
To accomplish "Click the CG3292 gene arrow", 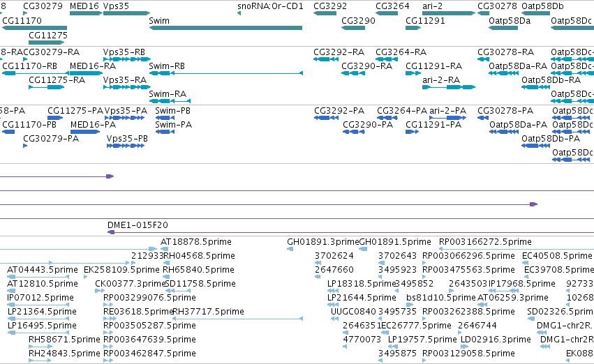I will click(x=325, y=13).
